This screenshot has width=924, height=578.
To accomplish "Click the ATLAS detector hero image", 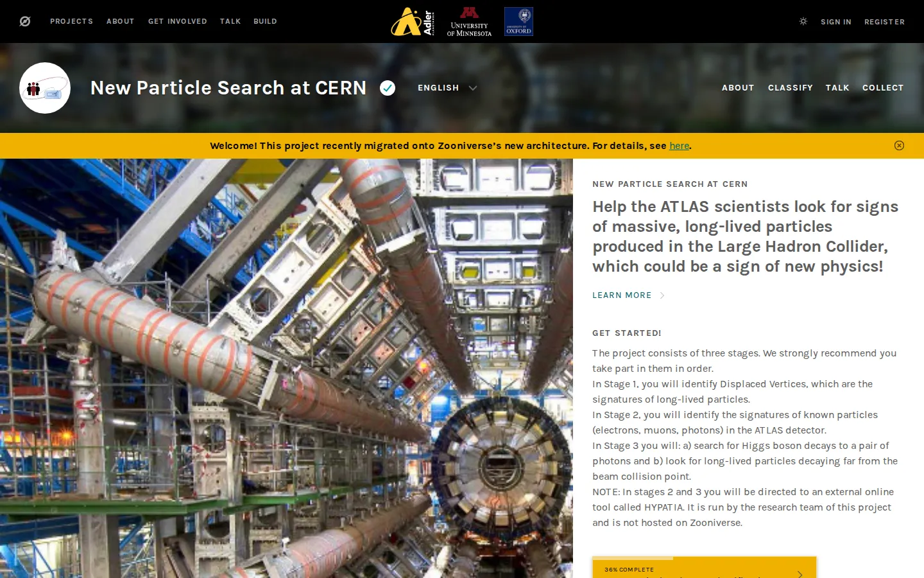I will tap(286, 368).
